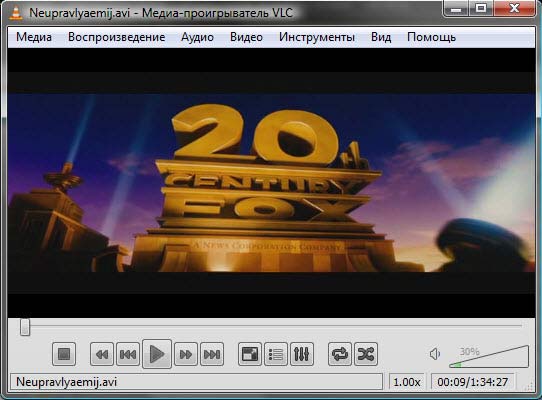Screen dimensions: 542x400
Task: Open the Видео menu
Action: coord(246,37)
